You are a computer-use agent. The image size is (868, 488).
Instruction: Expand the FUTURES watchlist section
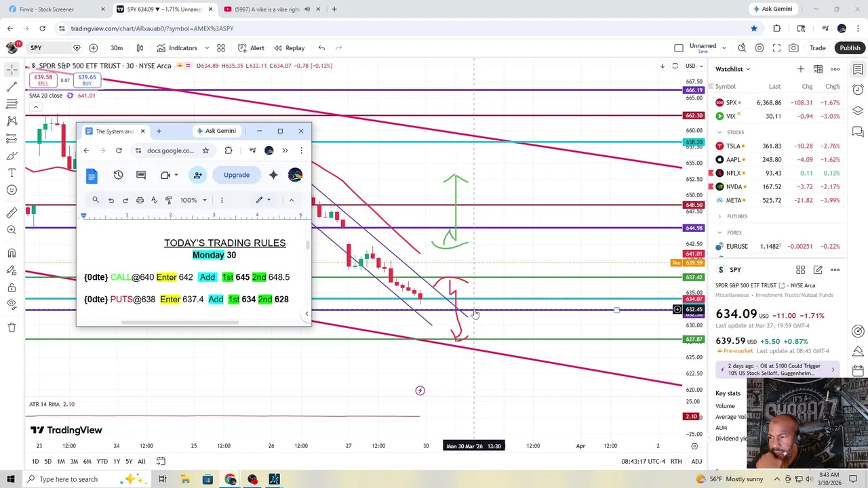(719, 216)
